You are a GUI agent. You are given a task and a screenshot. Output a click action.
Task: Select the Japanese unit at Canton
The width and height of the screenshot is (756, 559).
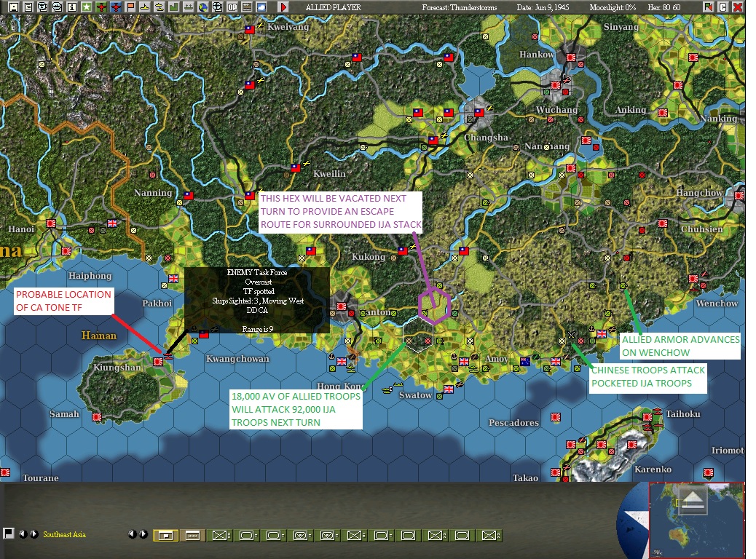click(342, 306)
